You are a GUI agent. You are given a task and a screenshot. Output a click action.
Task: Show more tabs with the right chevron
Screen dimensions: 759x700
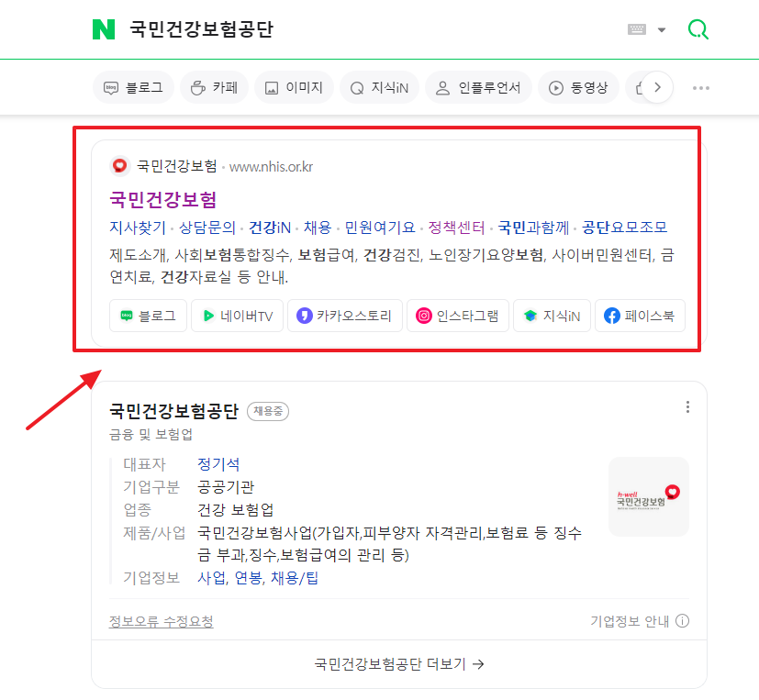pos(657,87)
